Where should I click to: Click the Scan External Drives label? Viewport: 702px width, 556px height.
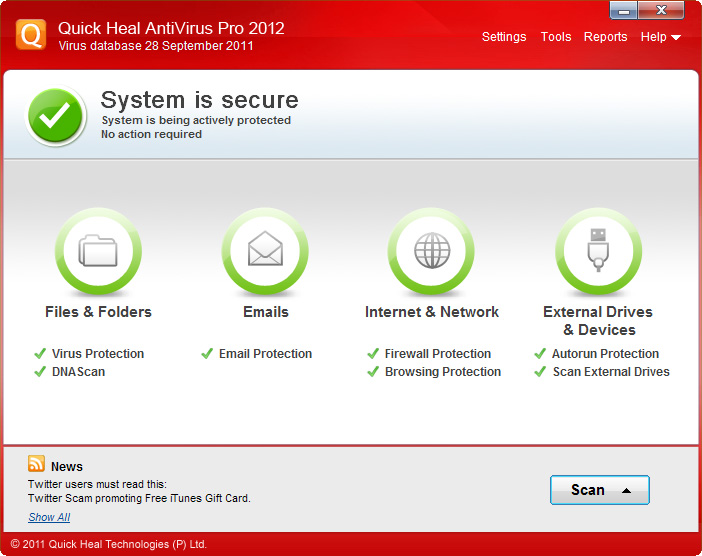[x=611, y=372]
